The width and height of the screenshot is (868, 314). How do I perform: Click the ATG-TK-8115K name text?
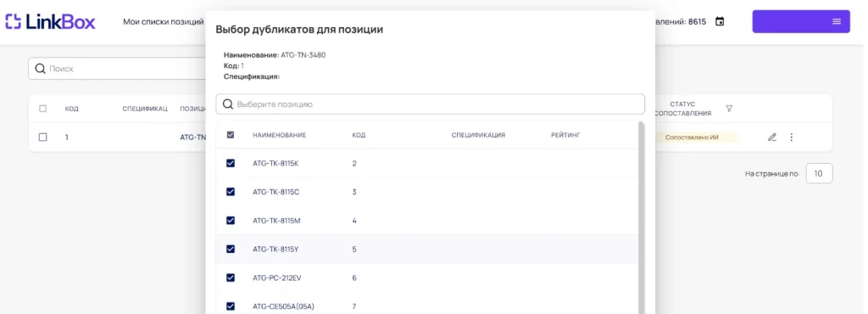click(275, 164)
